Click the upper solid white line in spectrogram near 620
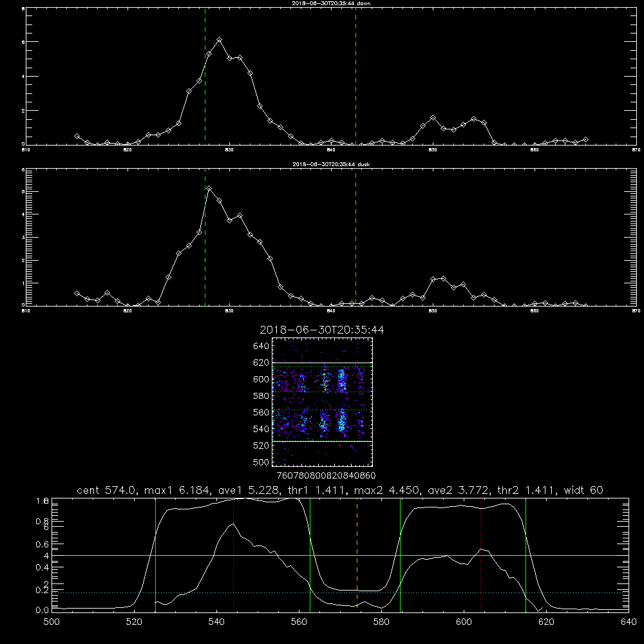This screenshot has height=644, width=644. (323, 363)
